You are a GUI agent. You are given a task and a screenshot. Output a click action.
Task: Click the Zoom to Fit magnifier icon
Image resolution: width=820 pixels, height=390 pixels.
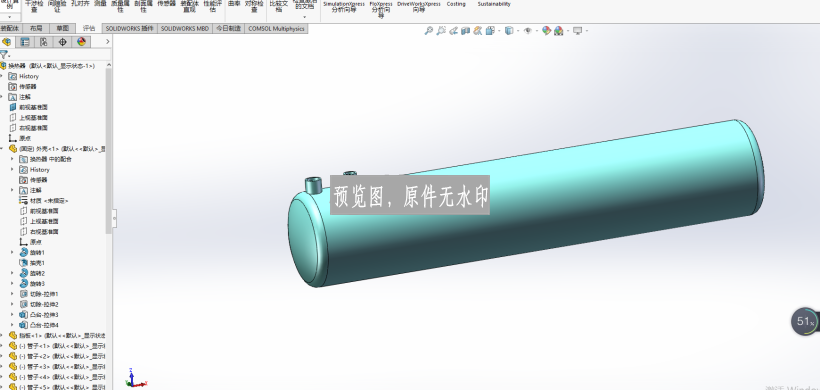pyautogui.click(x=428, y=31)
